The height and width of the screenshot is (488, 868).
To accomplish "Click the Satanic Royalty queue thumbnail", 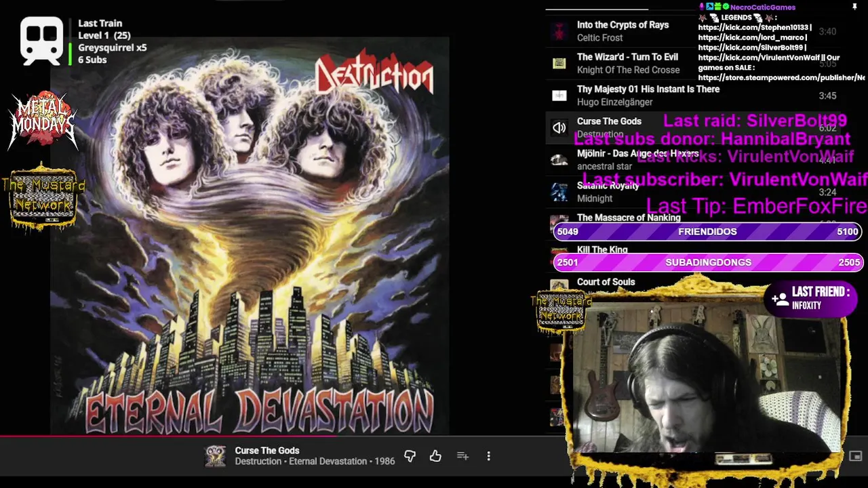I will tap(559, 192).
